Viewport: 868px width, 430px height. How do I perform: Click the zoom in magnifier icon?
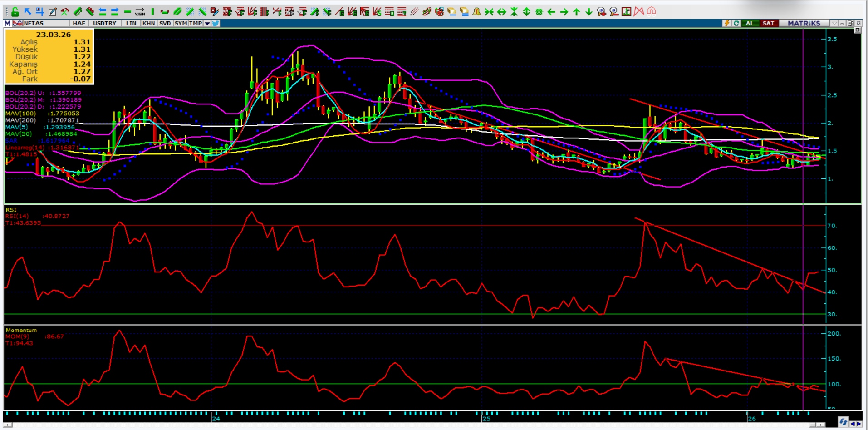601,12
